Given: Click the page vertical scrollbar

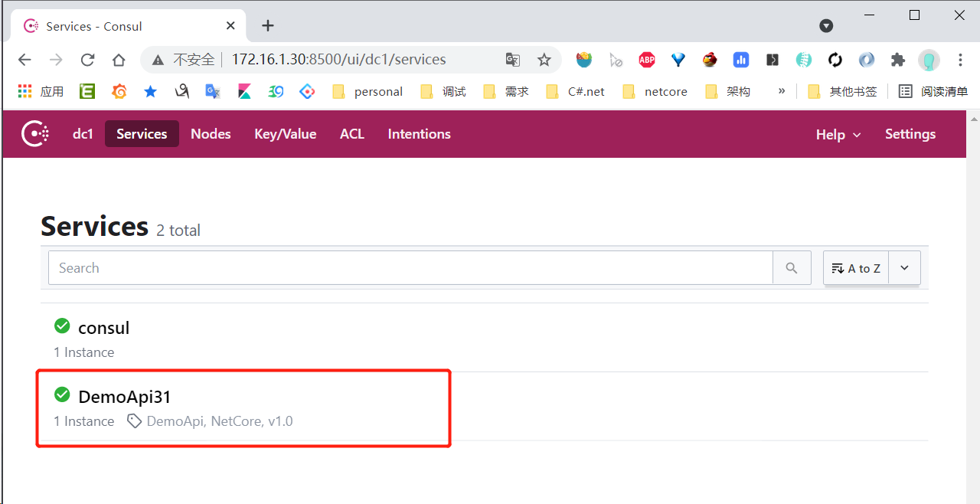Looking at the screenshot, I should click(x=975, y=306).
